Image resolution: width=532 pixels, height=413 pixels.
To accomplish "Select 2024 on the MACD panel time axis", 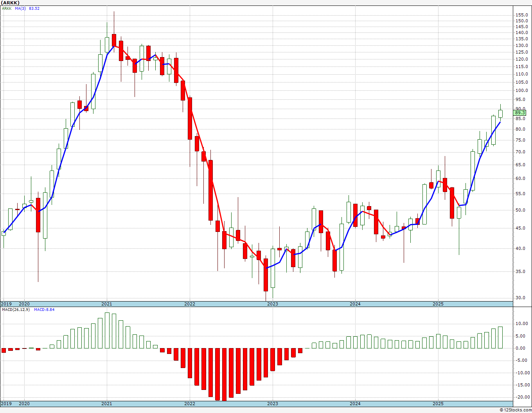I will click(x=355, y=404).
